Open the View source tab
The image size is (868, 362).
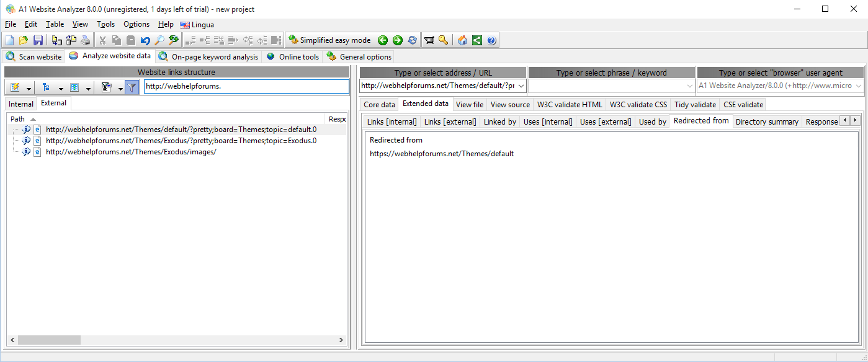510,105
